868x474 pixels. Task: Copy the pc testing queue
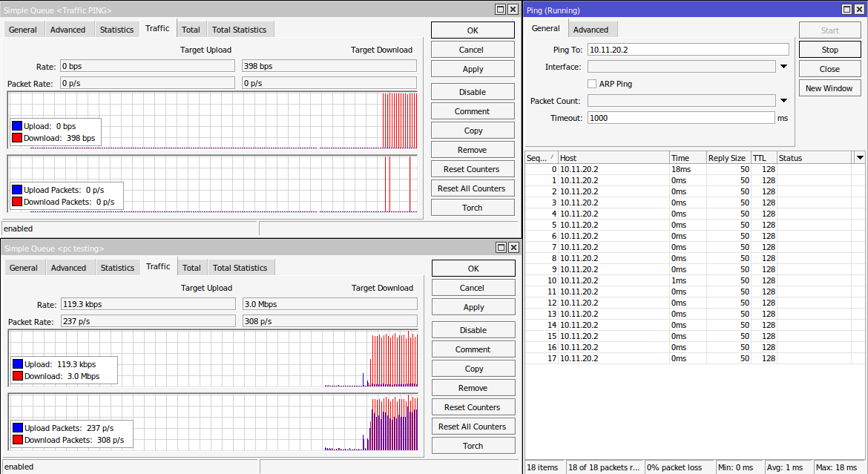click(473, 369)
